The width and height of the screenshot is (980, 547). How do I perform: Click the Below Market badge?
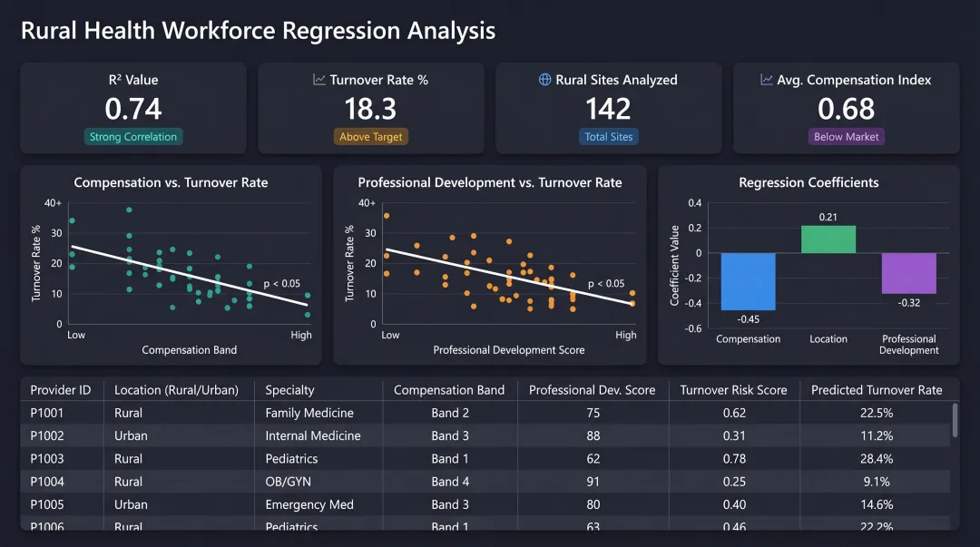(846, 137)
